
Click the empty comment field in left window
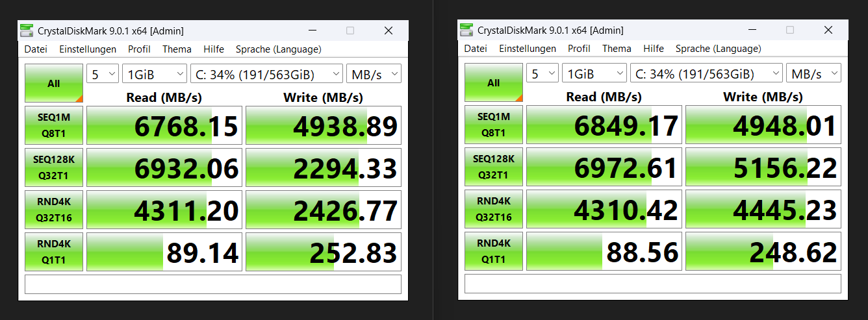click(x=213, y=284)
